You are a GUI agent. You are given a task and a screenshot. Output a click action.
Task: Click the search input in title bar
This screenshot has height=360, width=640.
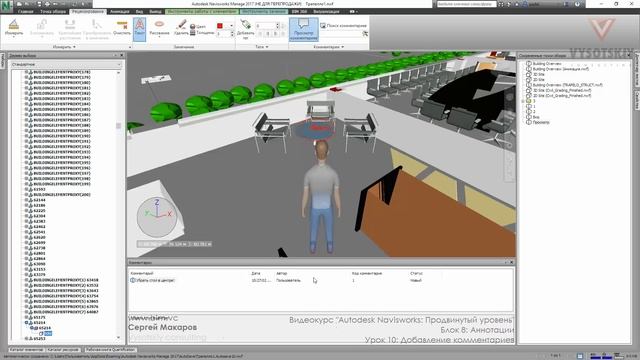point(466,4)
